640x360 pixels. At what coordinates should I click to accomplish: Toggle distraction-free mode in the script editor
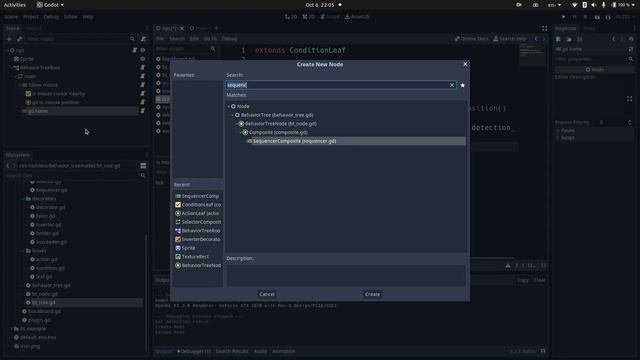pyautogui.click(x=544, y=28)
